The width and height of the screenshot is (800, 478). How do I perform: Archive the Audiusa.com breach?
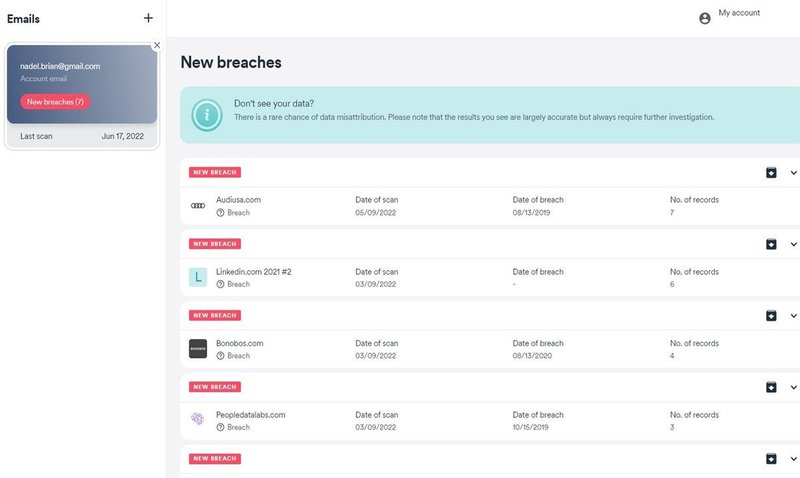pos(771,173)
